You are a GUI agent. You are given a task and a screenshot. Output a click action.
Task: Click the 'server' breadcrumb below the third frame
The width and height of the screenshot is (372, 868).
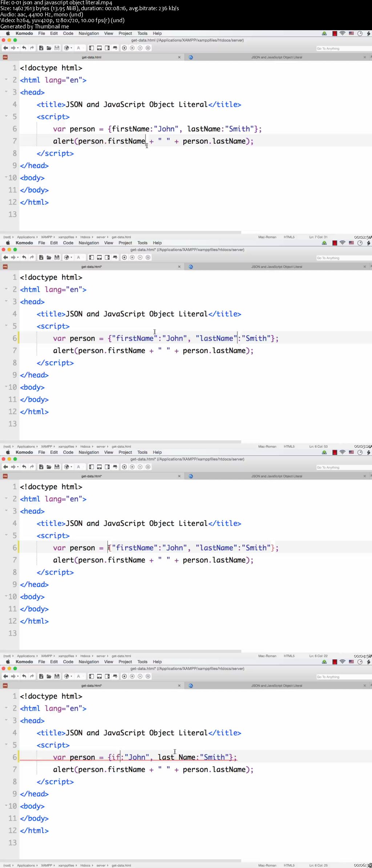[x=101, y=656]
